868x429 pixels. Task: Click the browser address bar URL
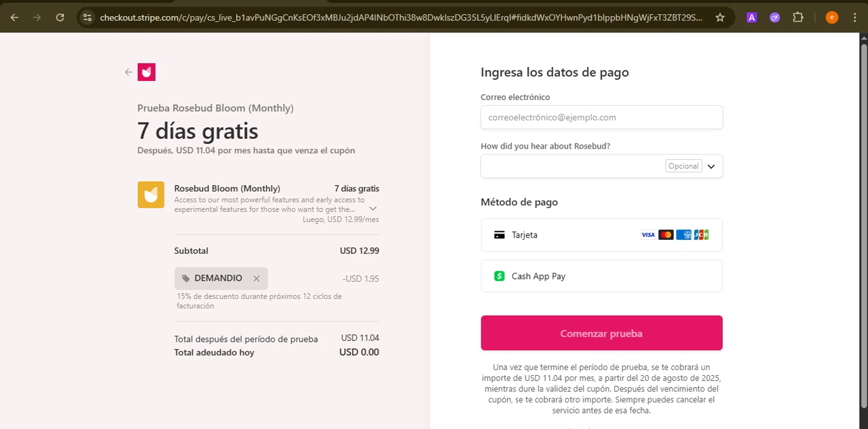coord(401,17)
